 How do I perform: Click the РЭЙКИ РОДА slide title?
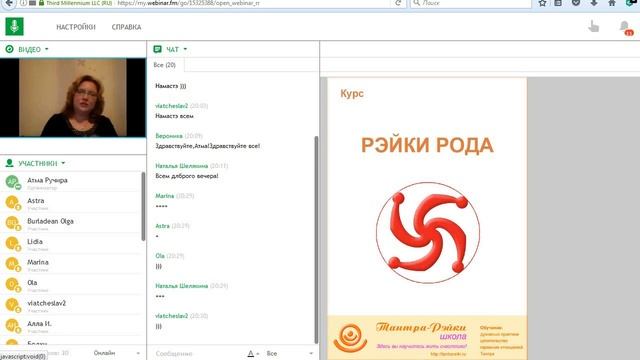pyautogui.click(x=427, y=145)
